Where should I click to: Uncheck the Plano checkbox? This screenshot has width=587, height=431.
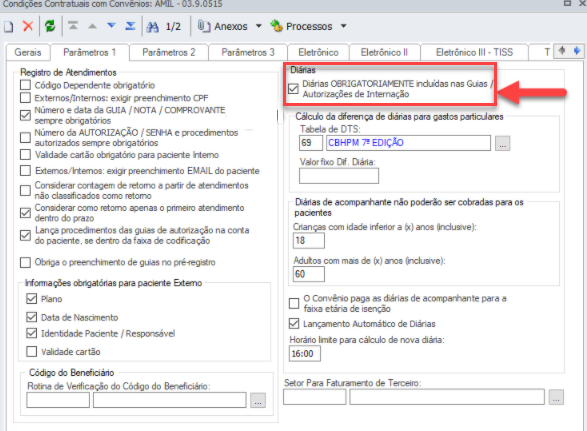pos(32,299)
